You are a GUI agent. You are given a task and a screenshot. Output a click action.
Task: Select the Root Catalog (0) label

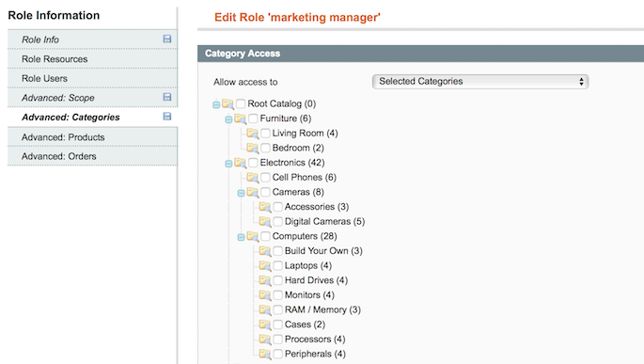click(x=282, y=103)
